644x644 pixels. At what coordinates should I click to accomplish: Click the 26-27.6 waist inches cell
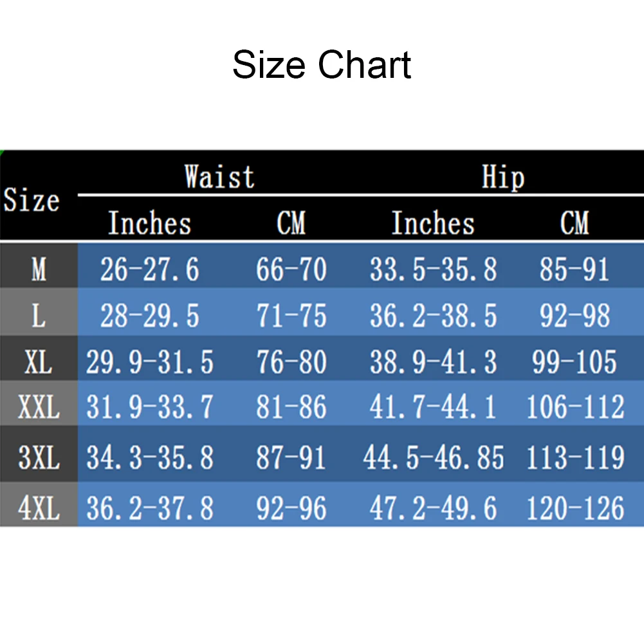click(150, 270)
